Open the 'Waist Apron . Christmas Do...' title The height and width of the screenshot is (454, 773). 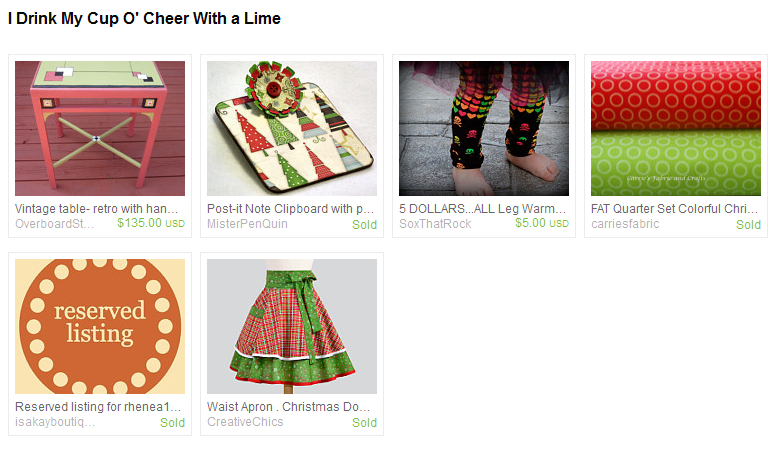288,407
